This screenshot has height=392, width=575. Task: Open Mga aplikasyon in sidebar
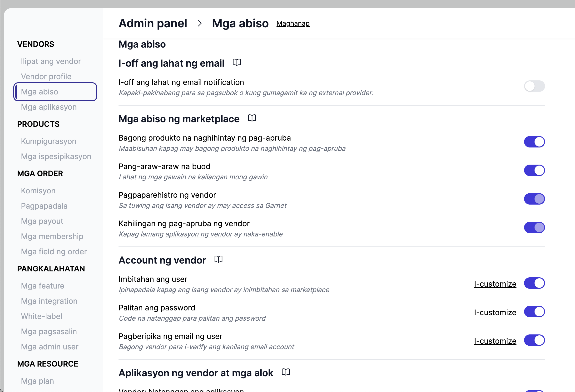point(49,107)
